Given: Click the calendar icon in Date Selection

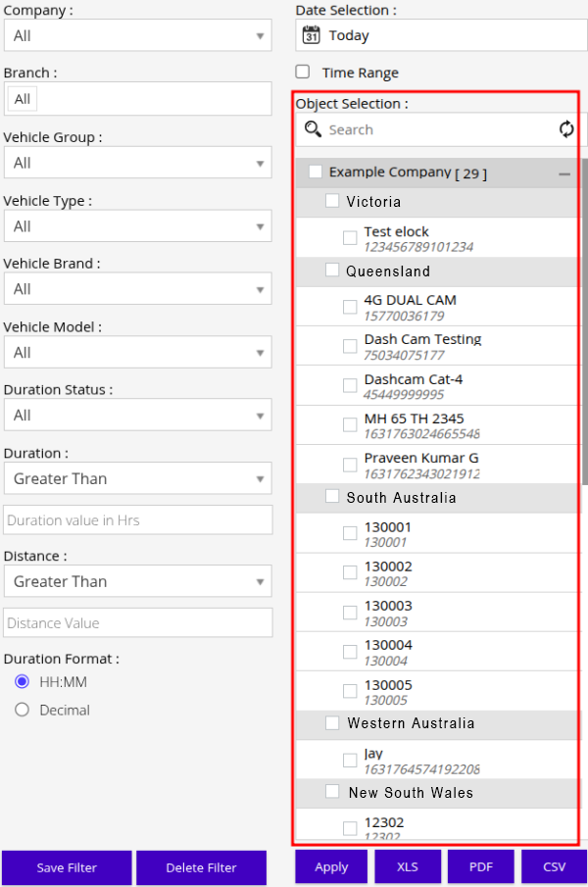Looking at the screenshot, I should click(x=311, y=35).
